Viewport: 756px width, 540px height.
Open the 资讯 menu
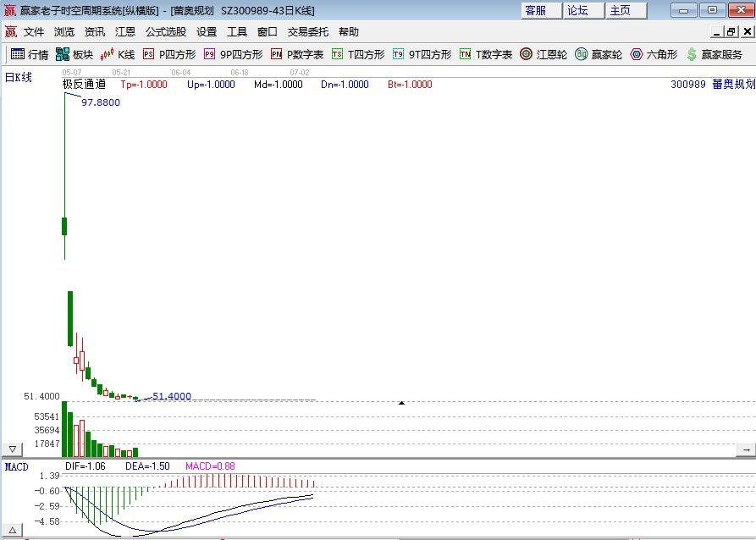point(95,32)
